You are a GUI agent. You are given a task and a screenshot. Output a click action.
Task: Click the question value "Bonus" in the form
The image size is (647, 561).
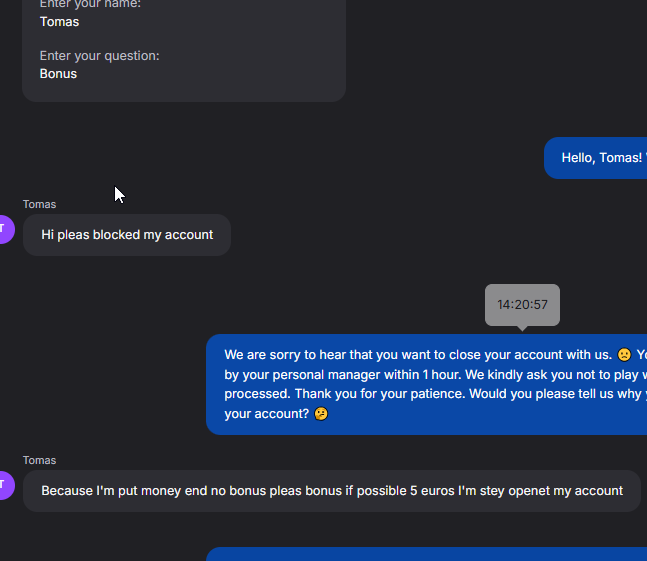58,74
